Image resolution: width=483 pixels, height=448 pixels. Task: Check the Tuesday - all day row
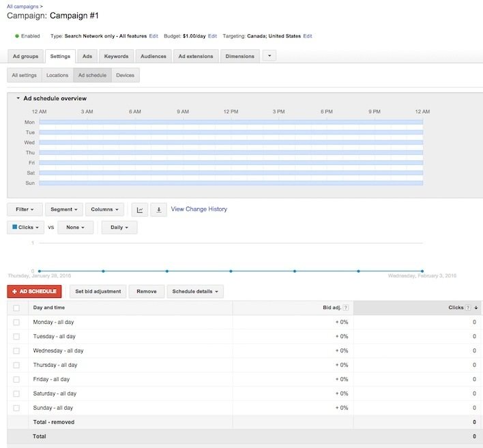pos(16,337)
